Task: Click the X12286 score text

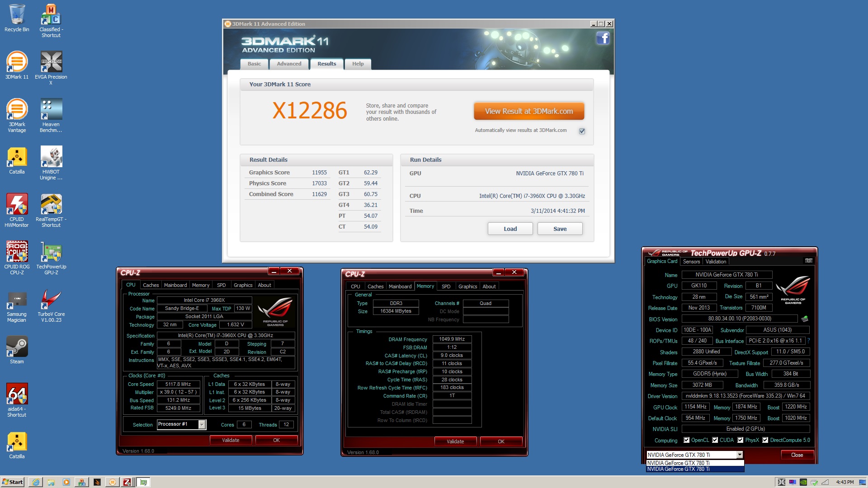Action: (x=310, y=111)
